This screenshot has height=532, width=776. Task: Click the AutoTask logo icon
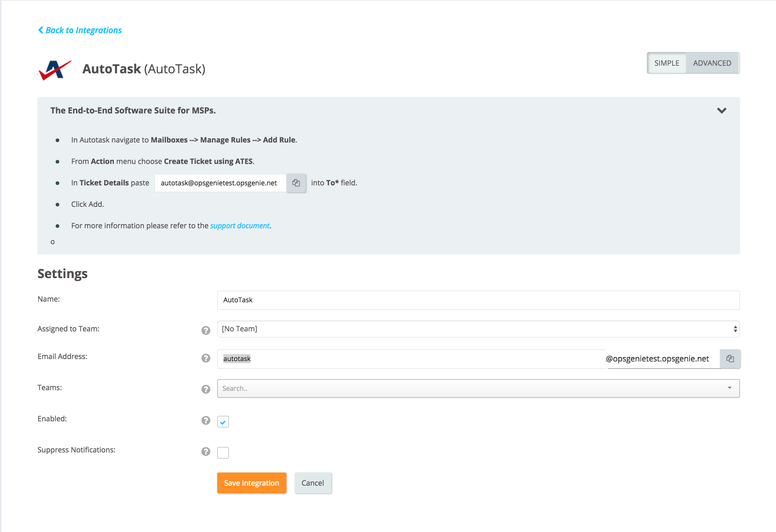pyautogui.click(x=55, y=70)
